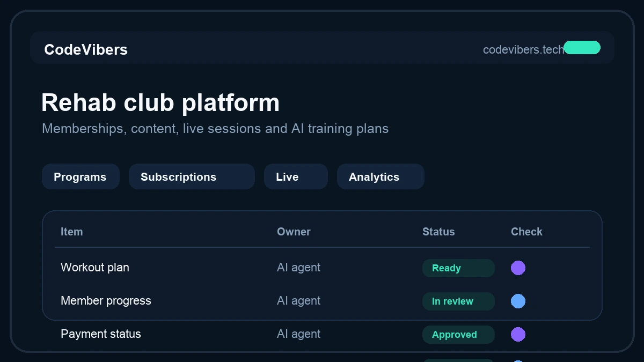The height and width of the screenshot is (362, 644).
Task: Click the Item column header
Action: pyautogui.click(x=71, y=232)
